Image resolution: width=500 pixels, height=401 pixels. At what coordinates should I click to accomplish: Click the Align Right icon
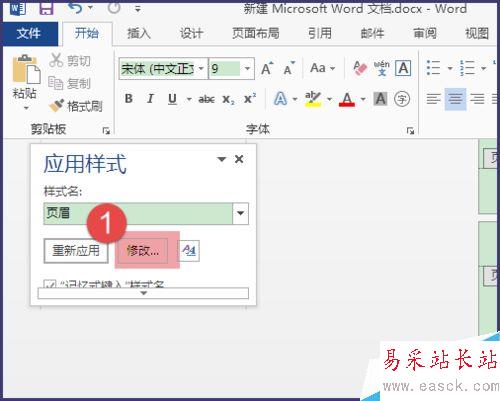pyautogui.click(x=477, y=99)
